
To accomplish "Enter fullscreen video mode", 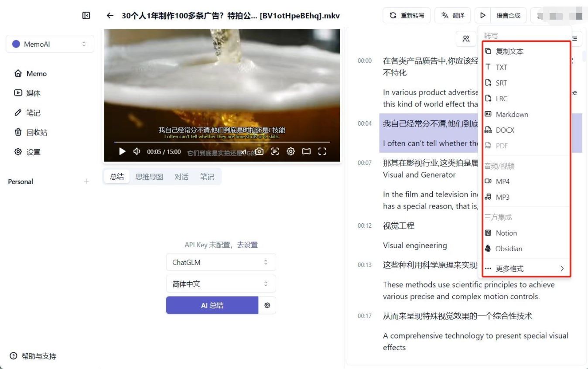I will (x=322, y=151).
